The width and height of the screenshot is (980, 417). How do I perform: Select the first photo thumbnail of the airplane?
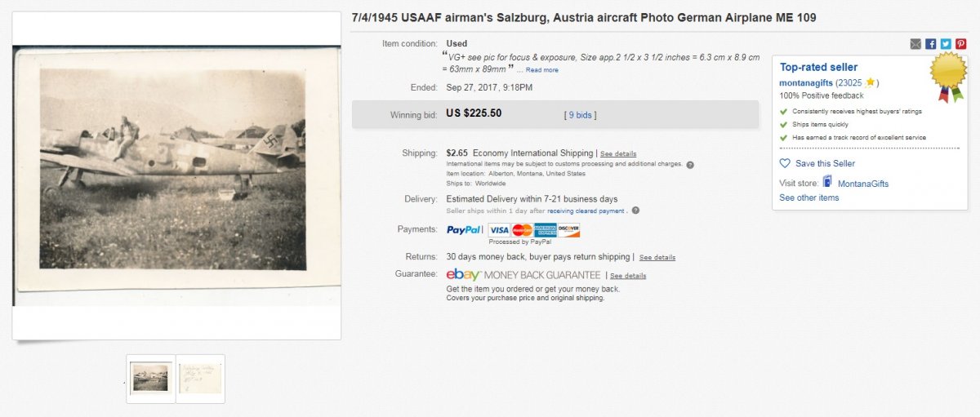tap(150, 378)
